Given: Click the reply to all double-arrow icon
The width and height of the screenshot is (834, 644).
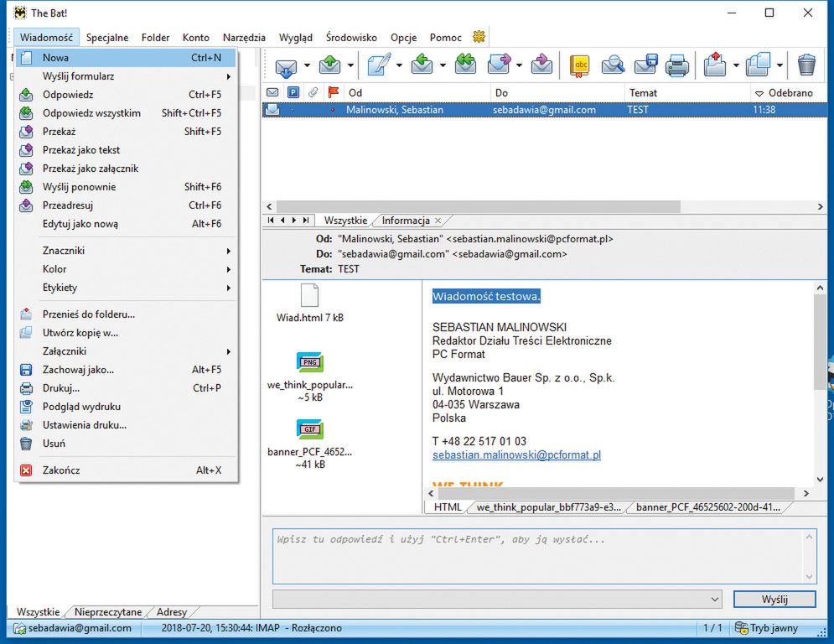Looking at the screenshot, I should click(x=465, y=65).
